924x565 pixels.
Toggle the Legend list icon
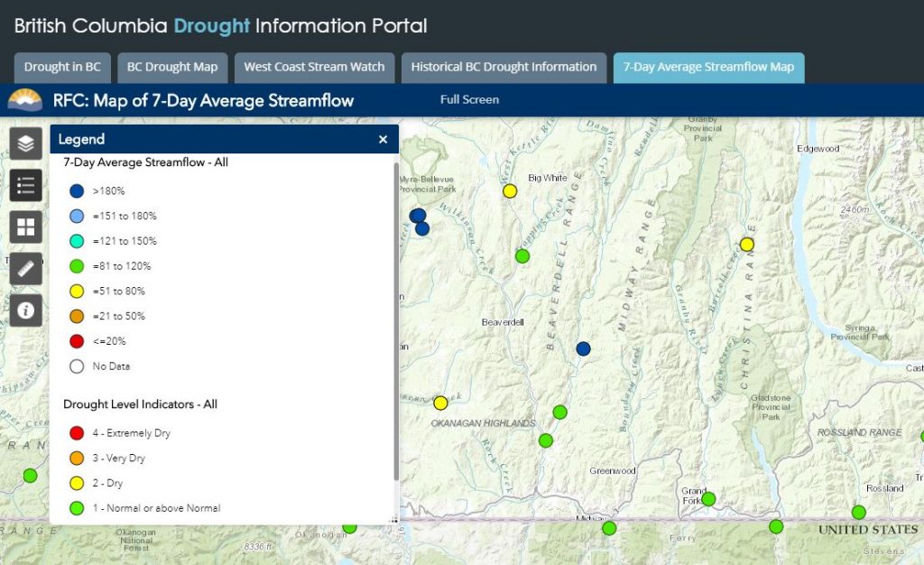click(x=26, y=185)
